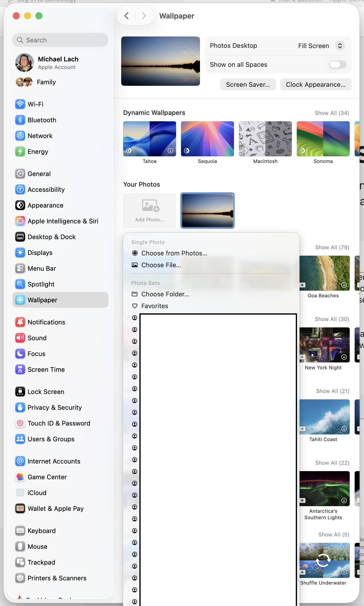Click the current wallpaper preview image

coord(161,61)
